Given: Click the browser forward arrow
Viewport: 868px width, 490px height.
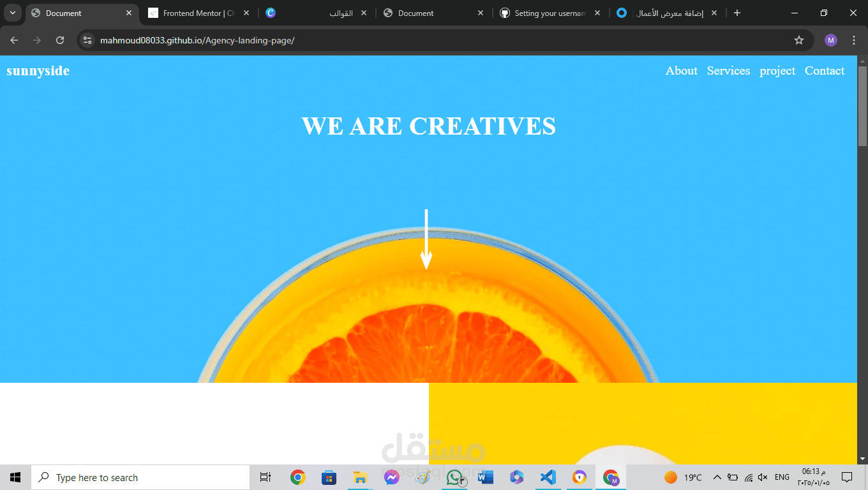Looking at the screenshot, I should coord(37,40).
